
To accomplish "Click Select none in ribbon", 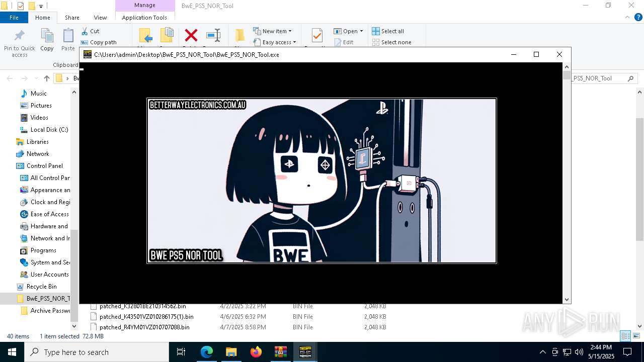I will point(391,42).
